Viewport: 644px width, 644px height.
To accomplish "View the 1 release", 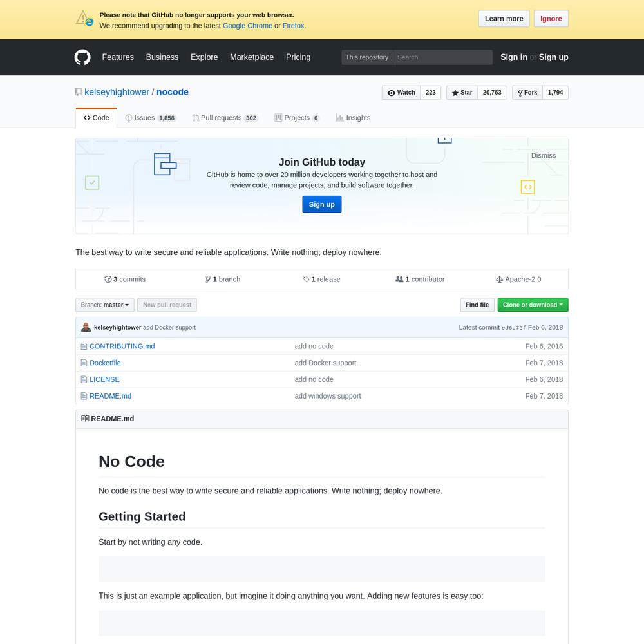I will [321, 279].
